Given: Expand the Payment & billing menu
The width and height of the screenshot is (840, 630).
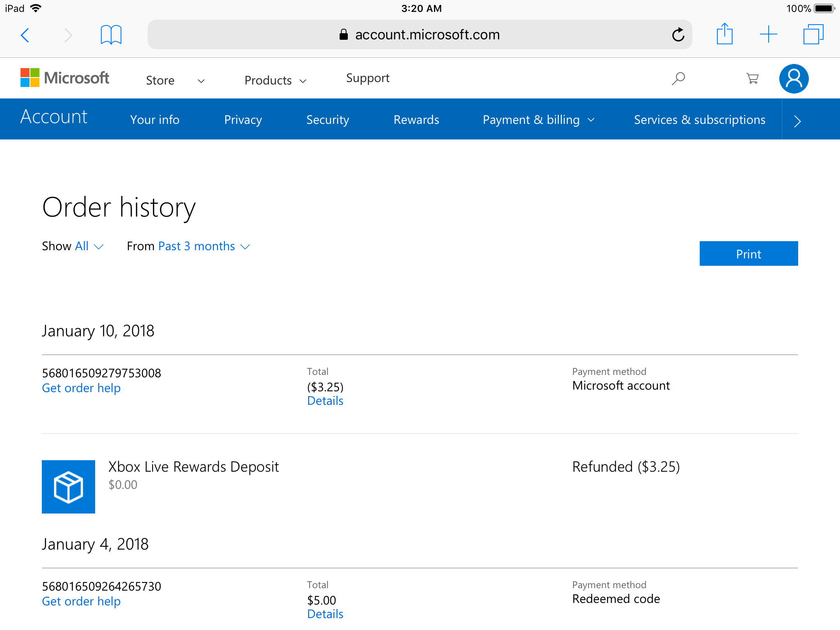Looking at the screenshot, I should (x=539, y=120).
